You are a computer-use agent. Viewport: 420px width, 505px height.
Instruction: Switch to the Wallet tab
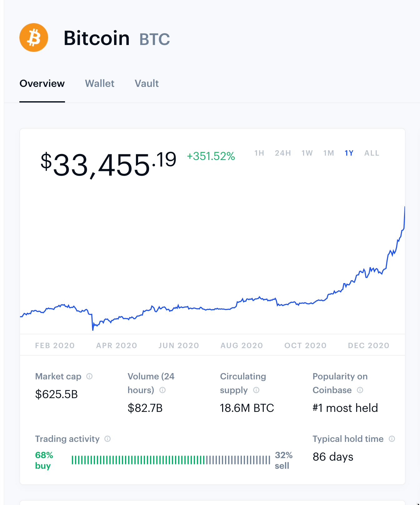[x=100, y=84]
